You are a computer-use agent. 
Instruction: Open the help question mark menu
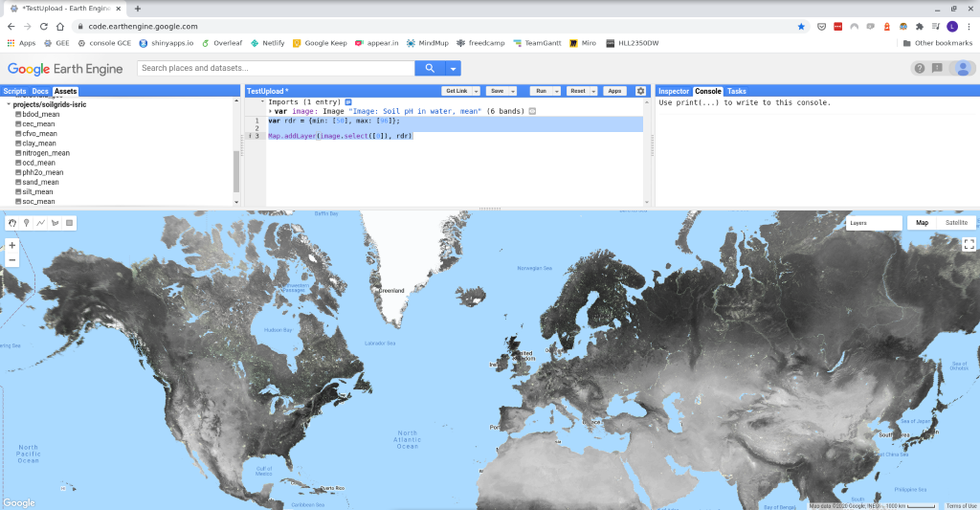(x=919, y=68)
